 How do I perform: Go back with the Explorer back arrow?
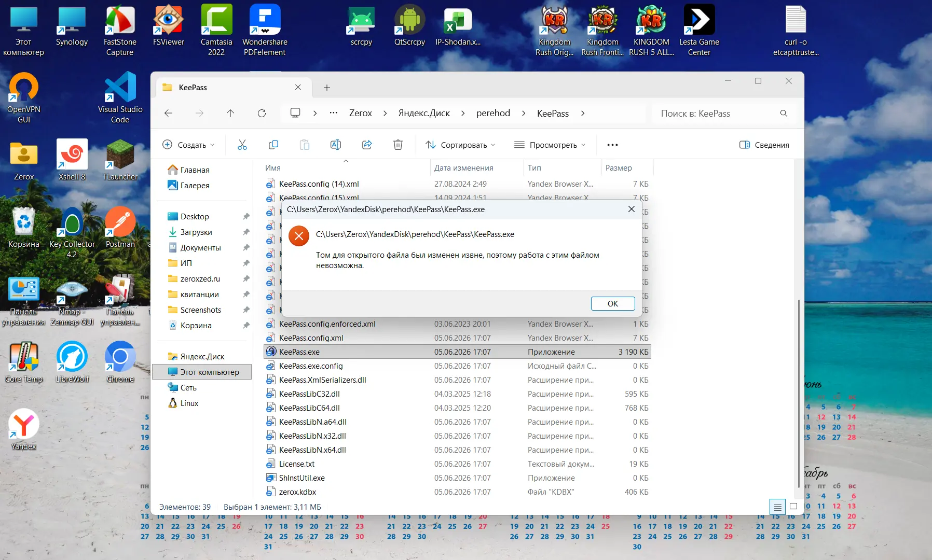coord(168,113)
